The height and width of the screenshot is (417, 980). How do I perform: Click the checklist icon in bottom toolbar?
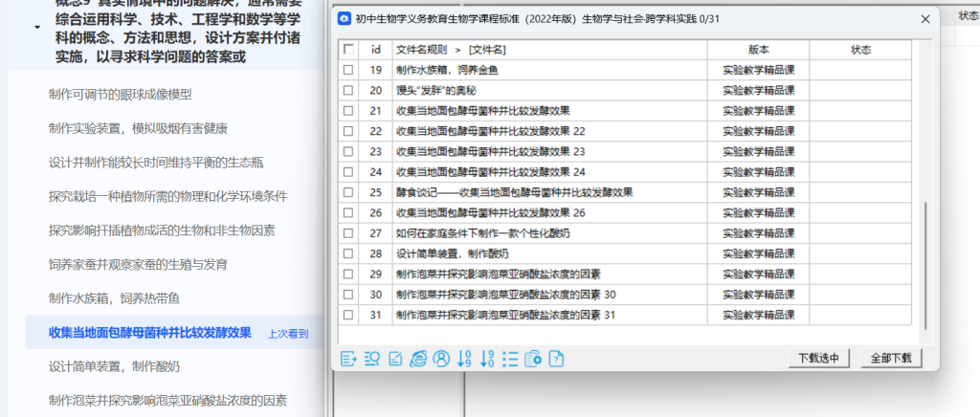click(510, 359)
